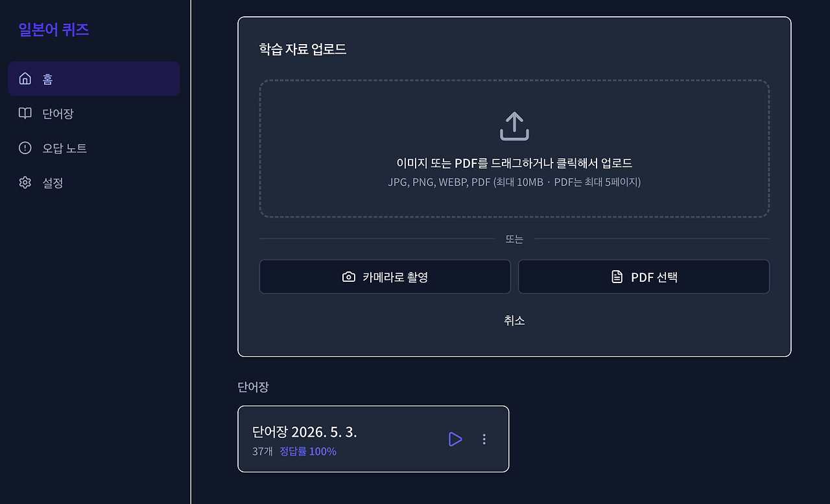
Task: Open the 단어장 2026. 5. 3. card
Action: (x=373, y=439)
